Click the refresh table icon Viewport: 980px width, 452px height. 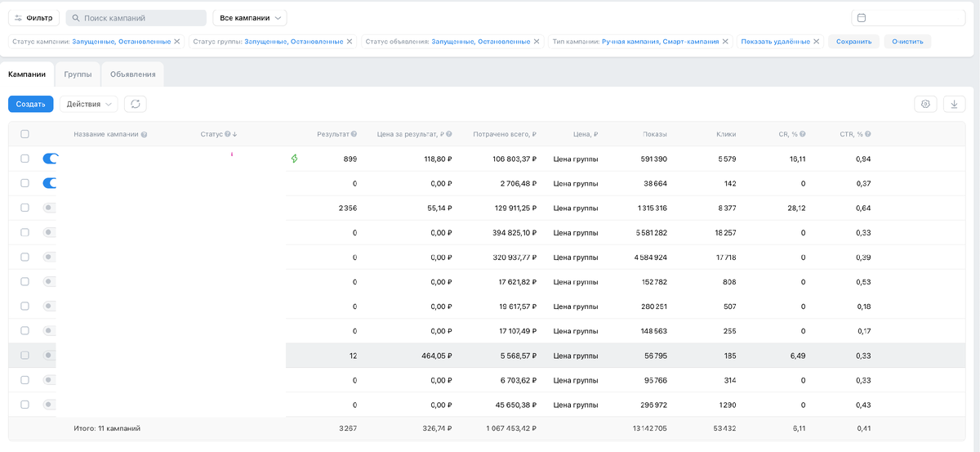click(136, 104)
